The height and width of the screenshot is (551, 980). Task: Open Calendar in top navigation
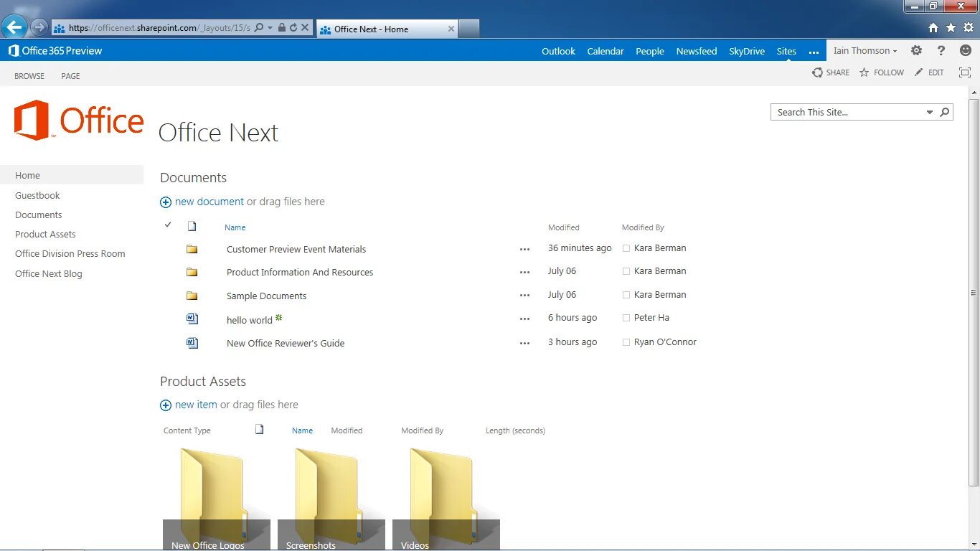click(606, 51)
